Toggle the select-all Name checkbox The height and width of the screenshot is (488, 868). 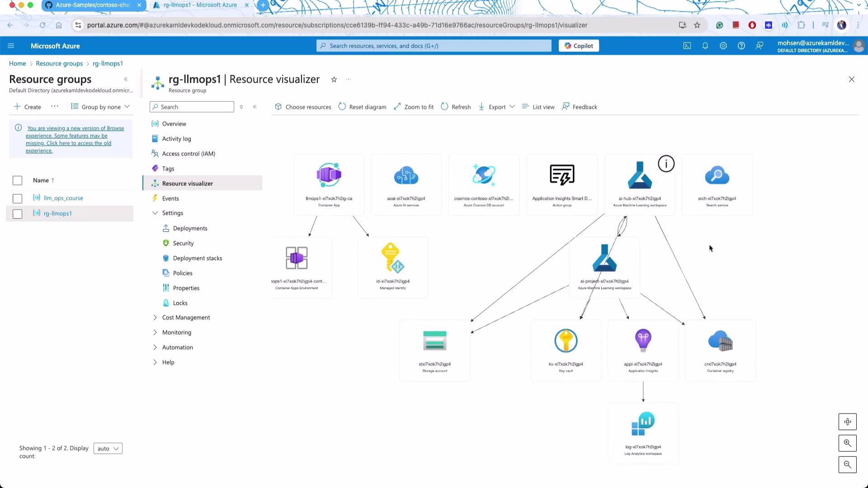pyautogui.click(x=18, y=180)
